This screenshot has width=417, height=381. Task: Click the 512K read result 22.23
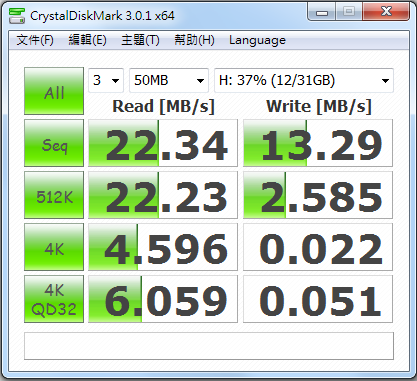coord(163,195)
